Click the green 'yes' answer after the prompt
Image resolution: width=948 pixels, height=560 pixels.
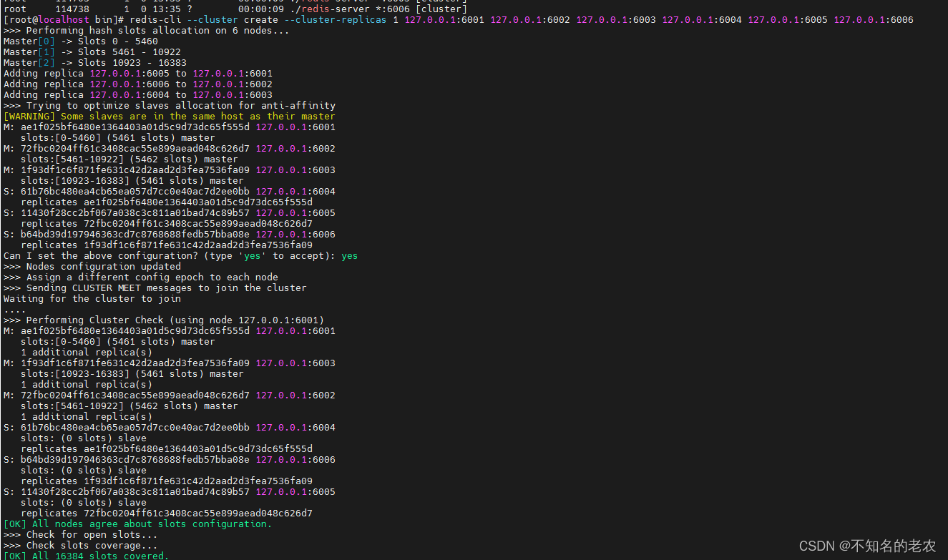click(350, 256)
